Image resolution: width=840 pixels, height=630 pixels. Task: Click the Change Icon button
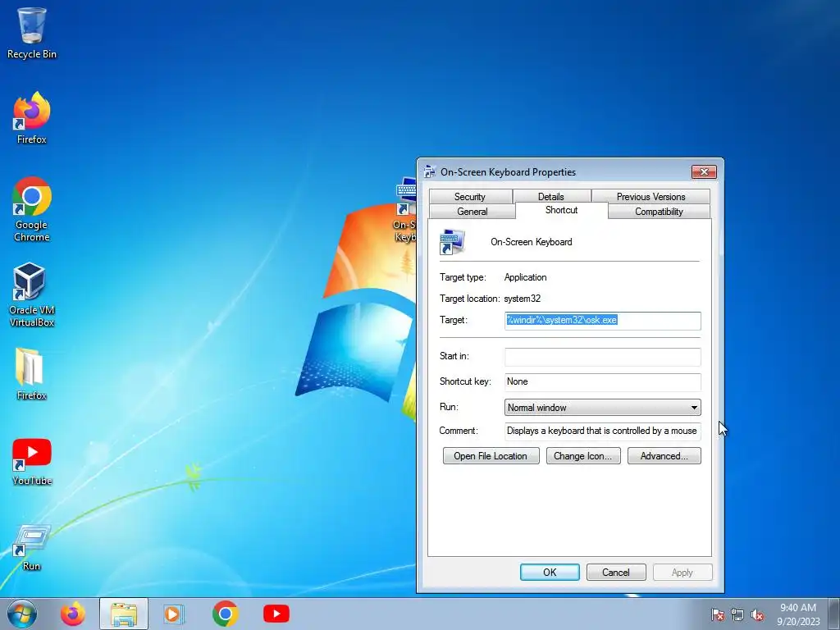click(583, 456)
